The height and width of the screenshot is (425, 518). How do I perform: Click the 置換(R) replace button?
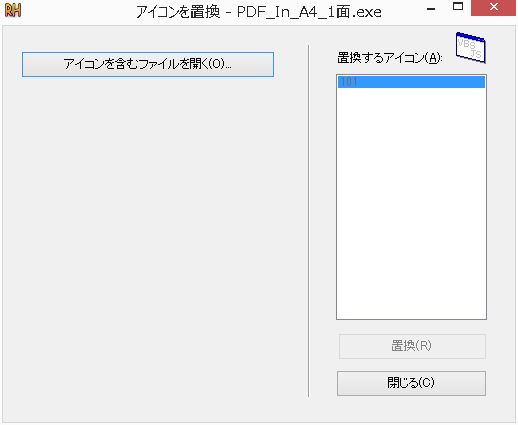[x=412, y=346]
